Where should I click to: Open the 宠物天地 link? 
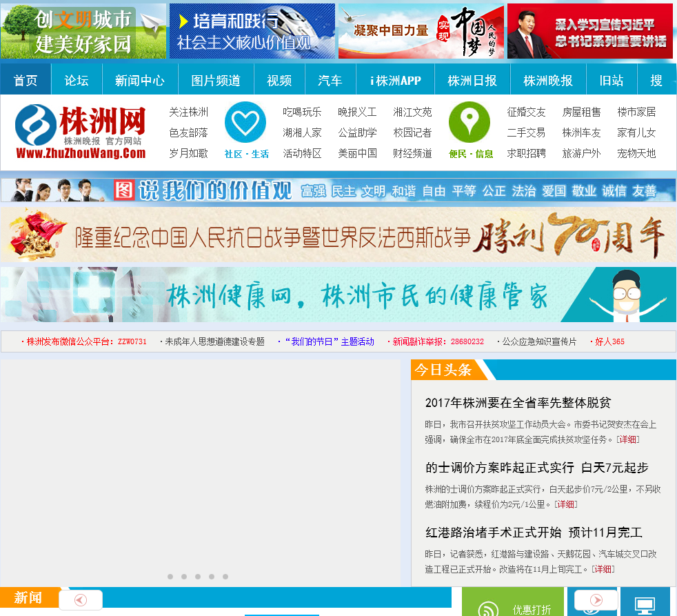636,153
